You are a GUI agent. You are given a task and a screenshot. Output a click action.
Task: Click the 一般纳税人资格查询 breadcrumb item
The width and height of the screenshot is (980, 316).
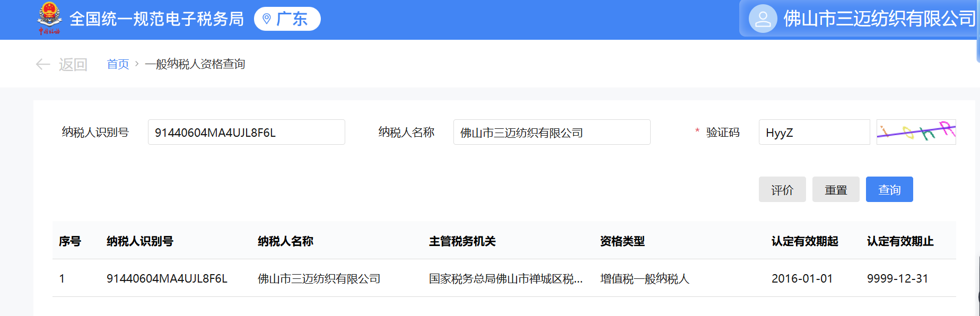195,64
